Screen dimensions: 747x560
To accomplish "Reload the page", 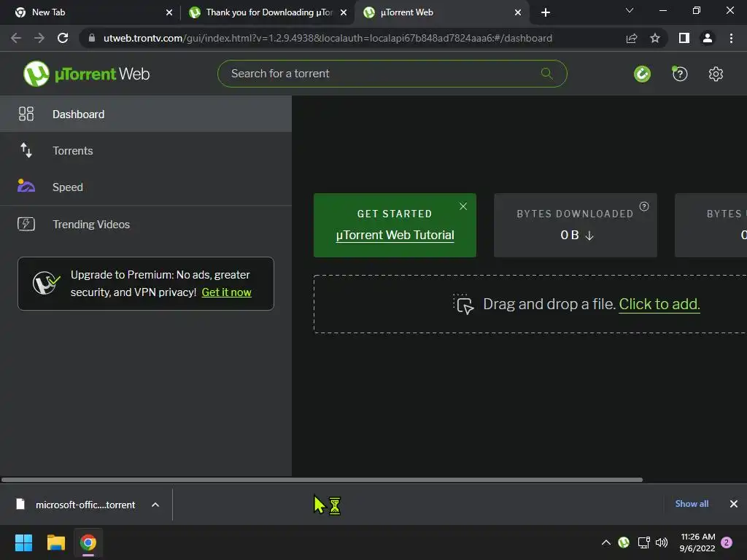I will tap(63, 38).
